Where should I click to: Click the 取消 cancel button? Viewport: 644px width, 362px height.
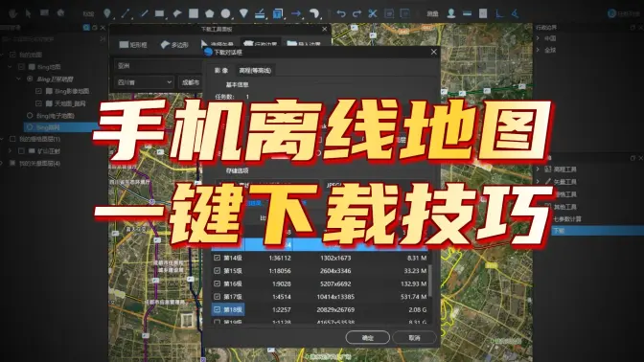point(414,338)
